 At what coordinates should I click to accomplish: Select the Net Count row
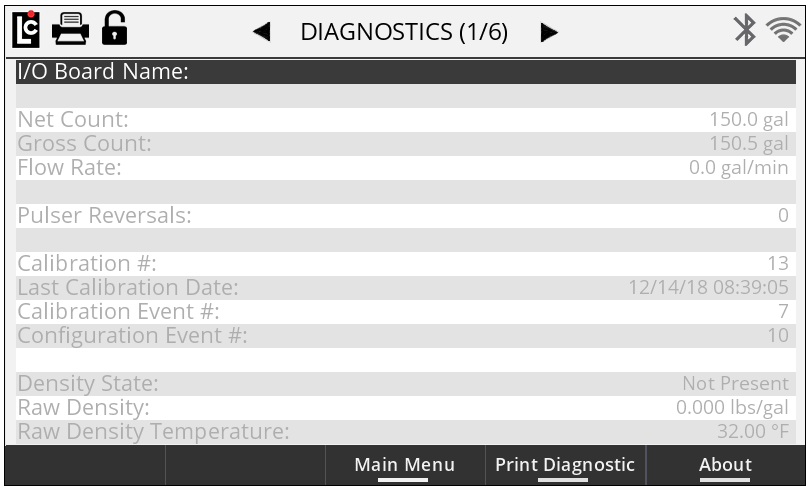pos(404,120)
